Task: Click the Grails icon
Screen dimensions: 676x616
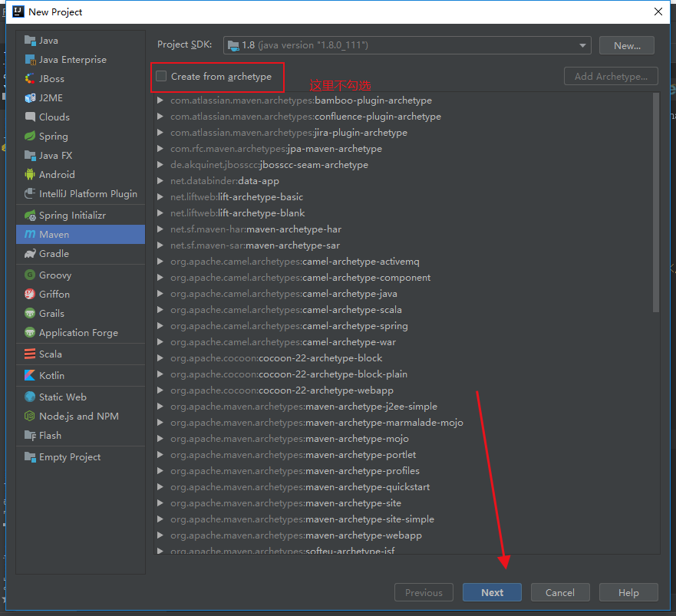Action: click(30, 314)
